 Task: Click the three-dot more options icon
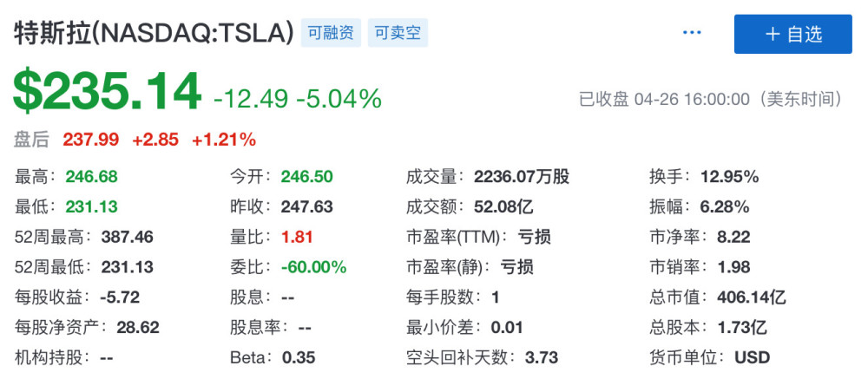coord(691,33)
